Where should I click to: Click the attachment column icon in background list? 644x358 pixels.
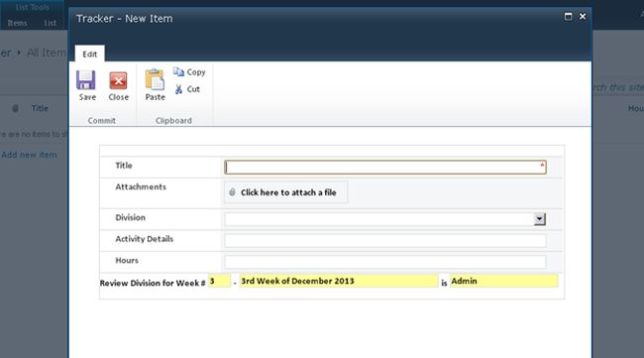click(x=15, y=108)
